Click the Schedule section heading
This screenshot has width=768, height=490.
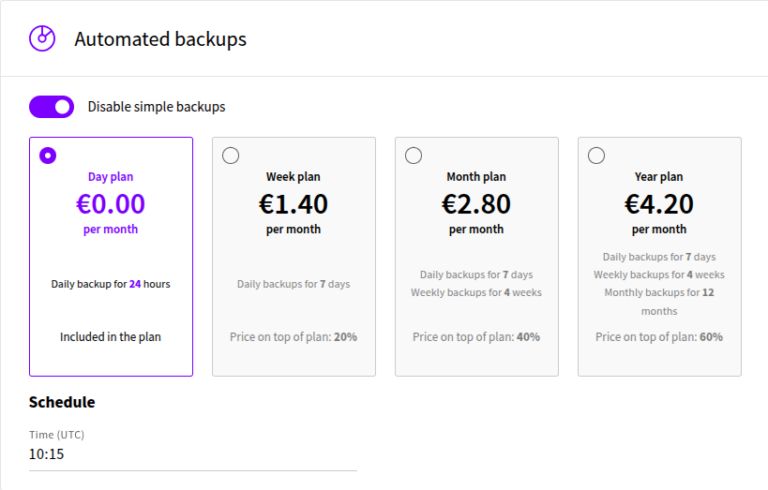[62, 402]
